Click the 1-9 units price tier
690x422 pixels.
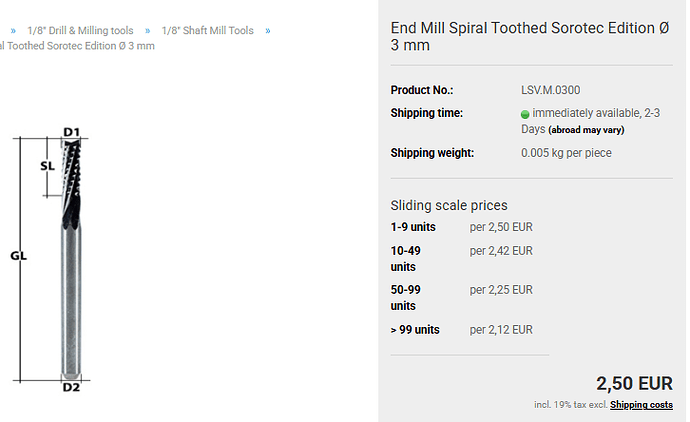coord(462,227)
